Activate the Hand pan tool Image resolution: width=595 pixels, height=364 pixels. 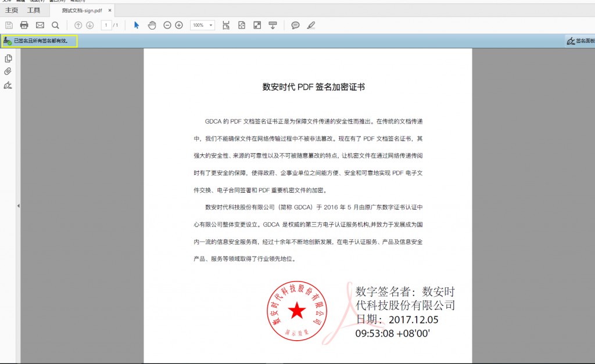point(152,26)
